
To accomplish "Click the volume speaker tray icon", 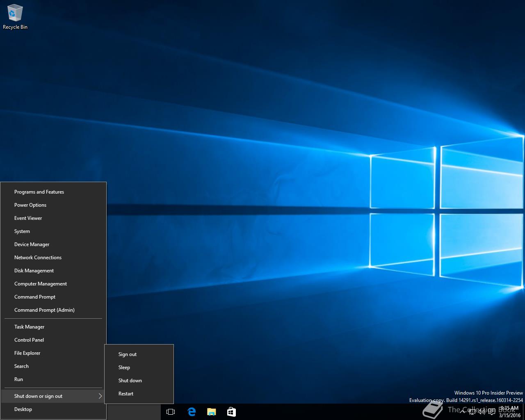I will [x=482, y=412].
